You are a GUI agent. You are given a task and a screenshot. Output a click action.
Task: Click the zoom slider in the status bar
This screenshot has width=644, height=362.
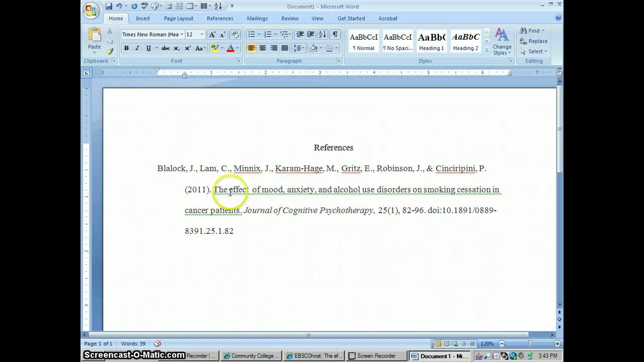tap(530, 344)
